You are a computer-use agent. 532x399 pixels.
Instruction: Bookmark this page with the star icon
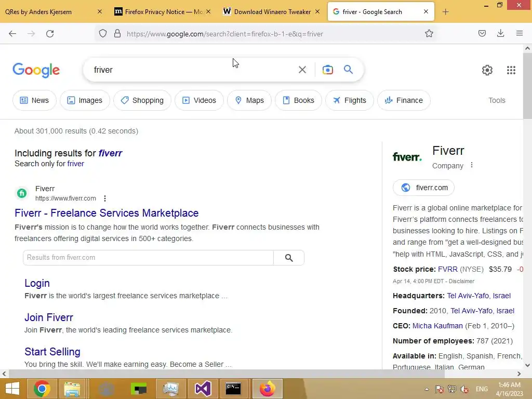point(429,33)
